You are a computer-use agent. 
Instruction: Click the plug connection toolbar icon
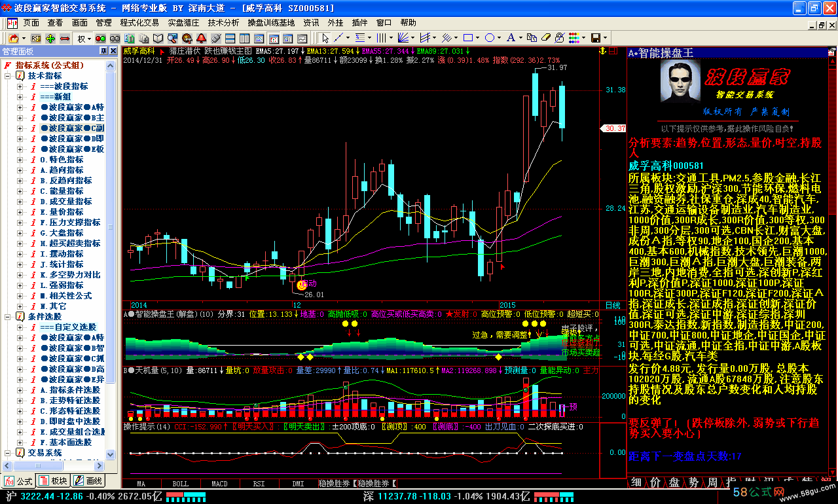pyautogui.click(x=215, y=38)
